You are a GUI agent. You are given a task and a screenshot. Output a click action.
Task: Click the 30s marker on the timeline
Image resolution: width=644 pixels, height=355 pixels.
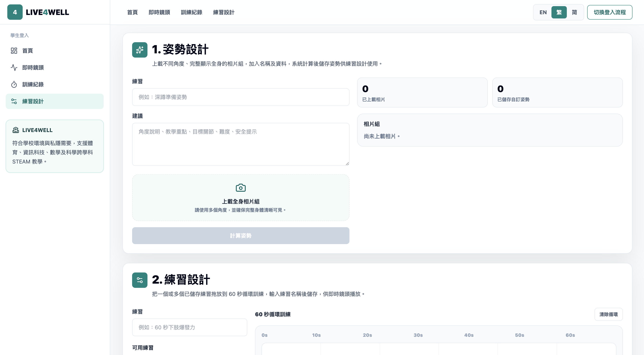418,335
